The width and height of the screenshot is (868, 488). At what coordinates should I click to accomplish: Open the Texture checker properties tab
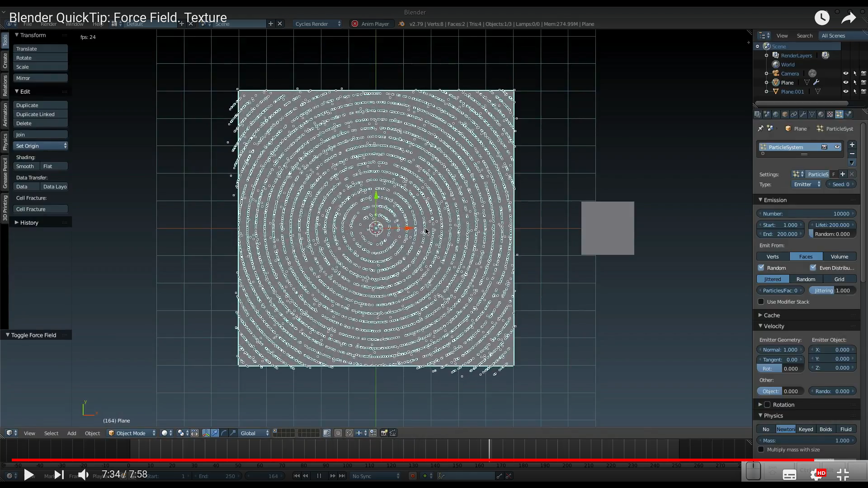pyautogui.click(x=830, y=114)
